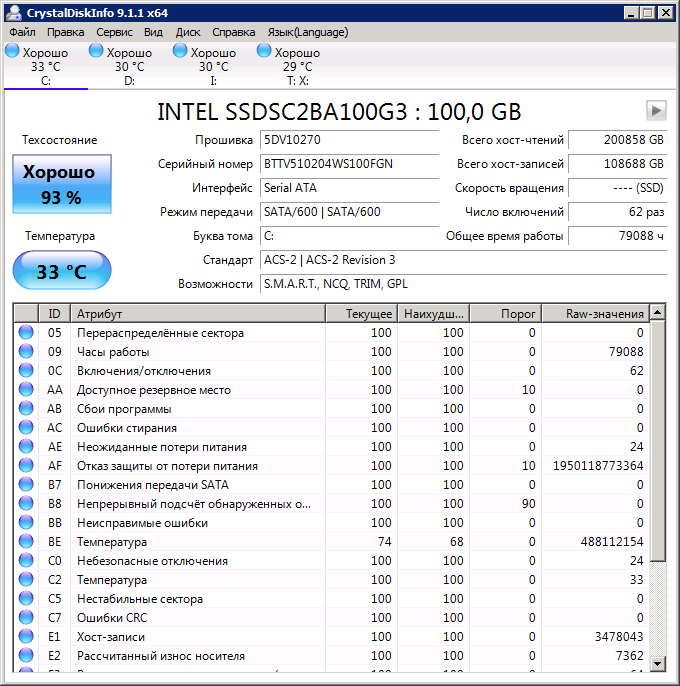The height and width of the screenshot is (686, 680).
Task: Click raw value 195011 8773364 in AF row
Action: tap(598, 466)
